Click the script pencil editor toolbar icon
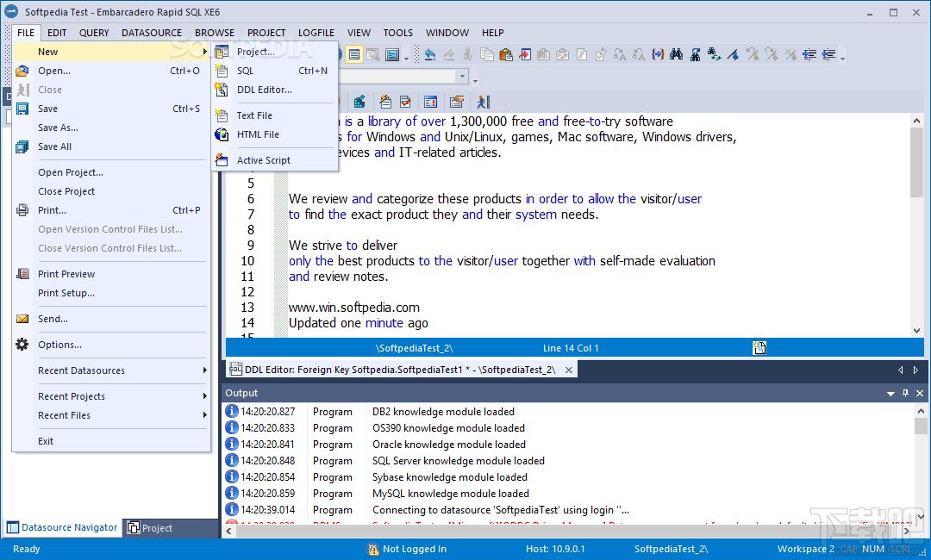This screenshot has height=560, width=931. (x=385, y=102)
